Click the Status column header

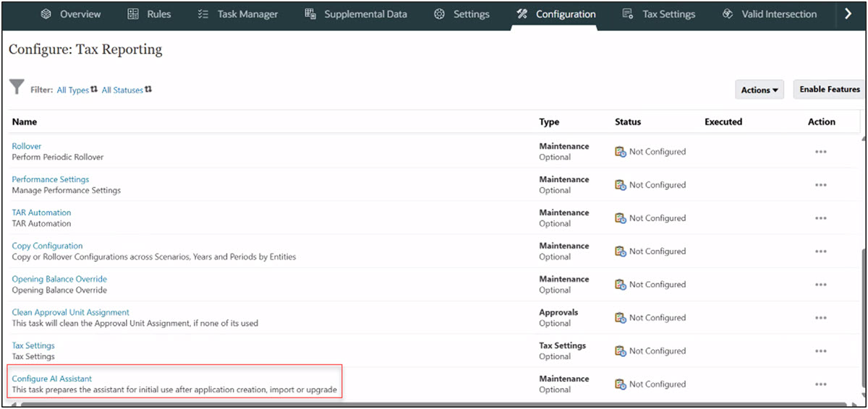[628, 122]
